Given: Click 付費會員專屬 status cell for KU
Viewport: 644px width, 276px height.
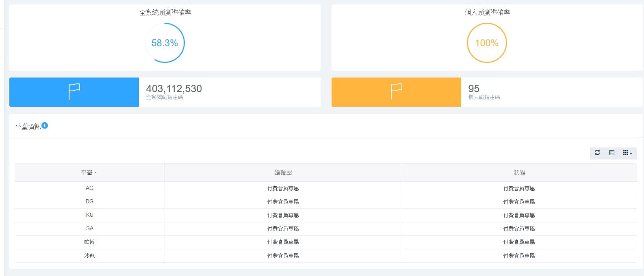Looking at the screenshot, I should [519, 215].
